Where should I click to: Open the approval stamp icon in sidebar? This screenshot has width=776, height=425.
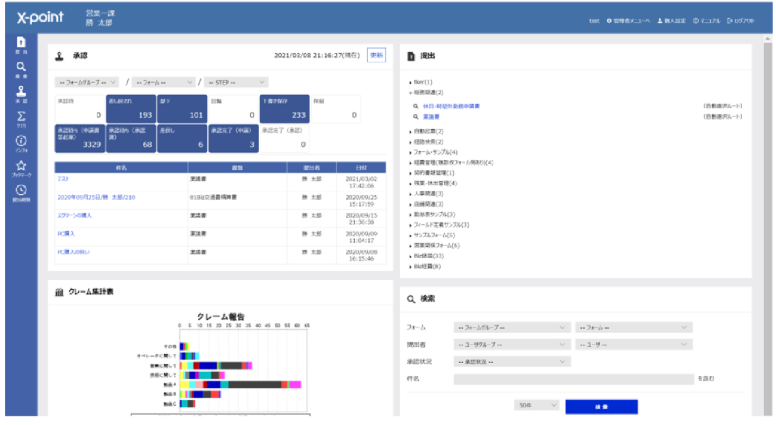(x=21, y=91)
